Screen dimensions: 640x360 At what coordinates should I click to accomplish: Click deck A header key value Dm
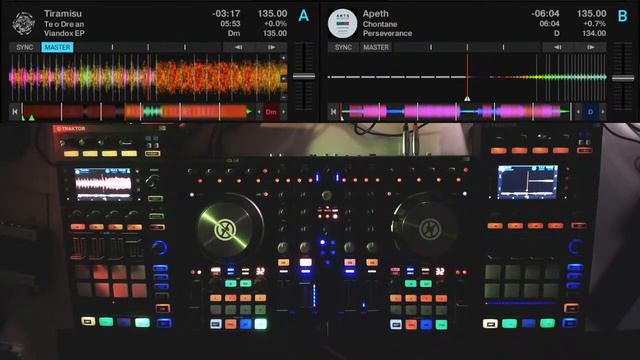pyautogui.click(x=234, y=33)
